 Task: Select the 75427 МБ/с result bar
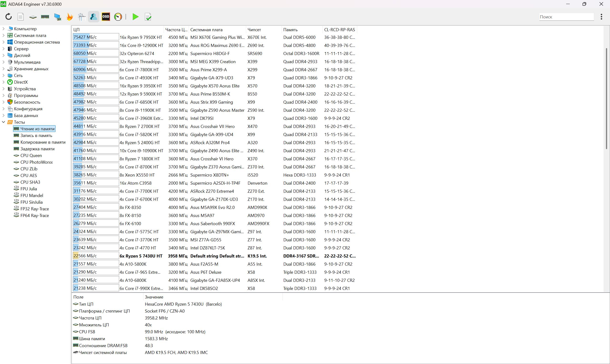[96, 37]
